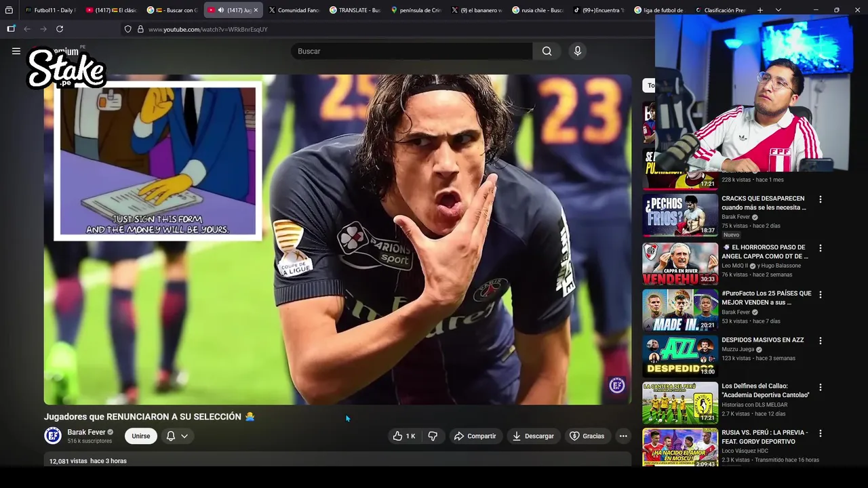
Task: Switch to the Buscar con Google tab
Action: coord(172,10)
